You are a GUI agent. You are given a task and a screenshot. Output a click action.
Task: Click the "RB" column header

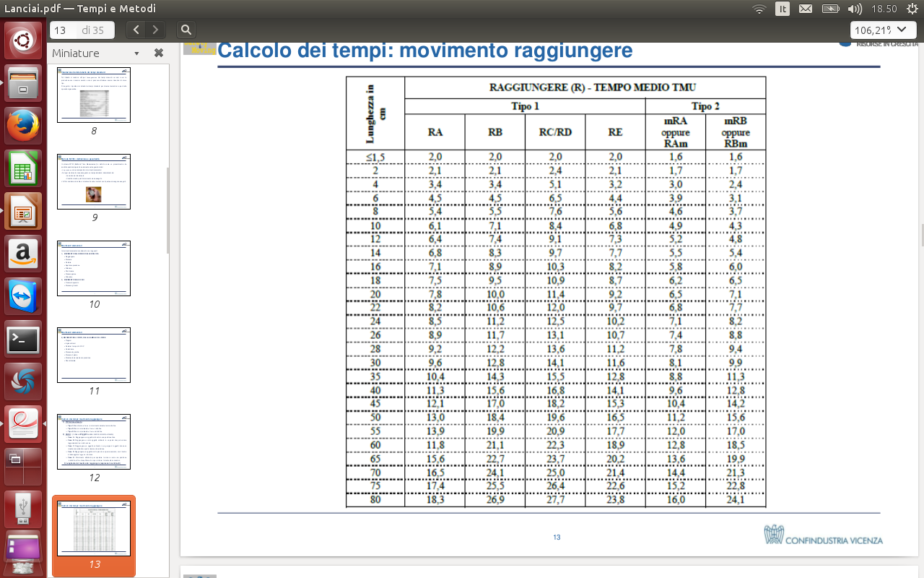pos(494,132)
